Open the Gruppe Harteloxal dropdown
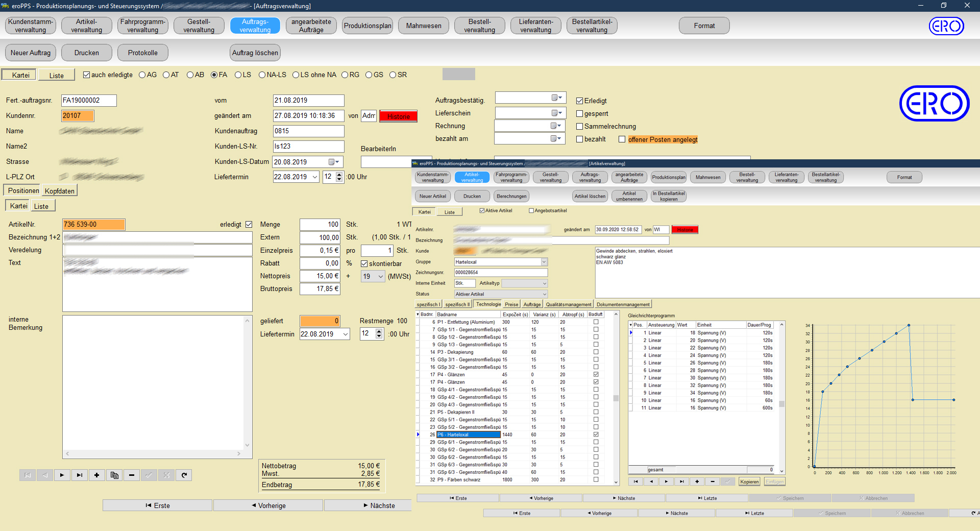Image resolution: width=980 pixels, height=531 pixels. pos(544,262)
